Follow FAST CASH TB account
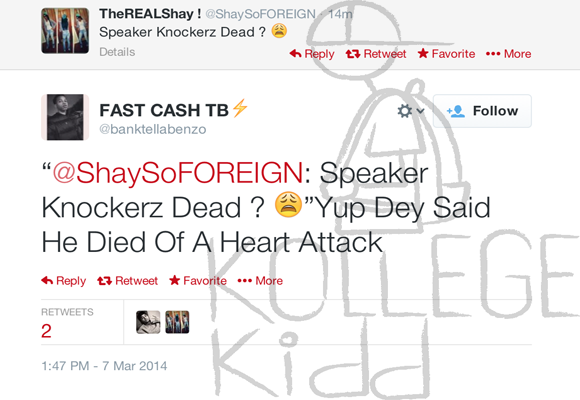Screen dimensions: 580x400 (x=482, y=111)
